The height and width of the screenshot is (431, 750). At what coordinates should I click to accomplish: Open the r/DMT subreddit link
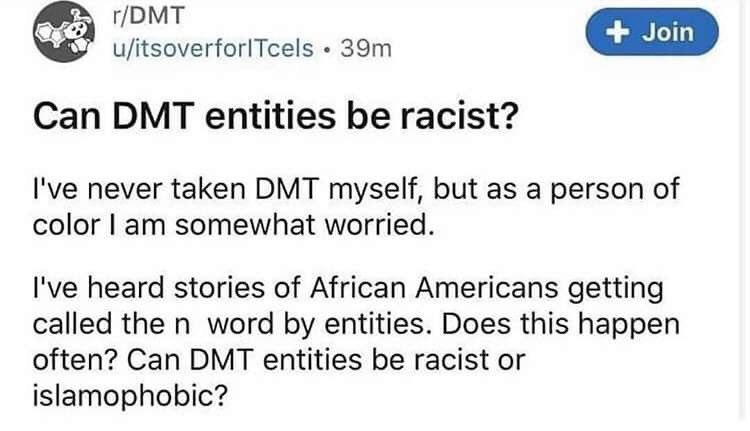(x=148, y=15)
